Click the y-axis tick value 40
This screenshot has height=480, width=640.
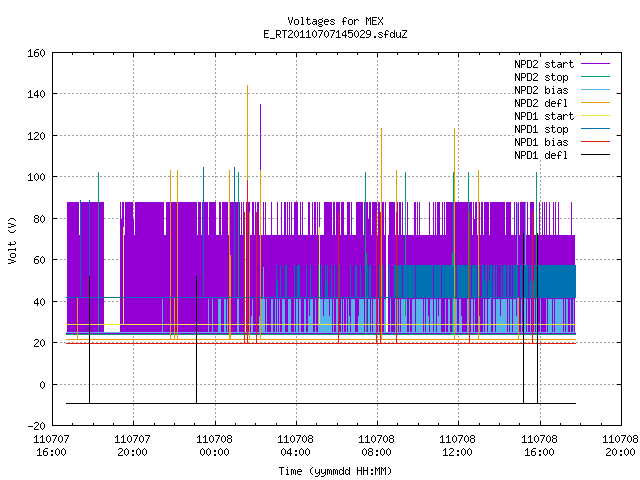click(40, 302)
